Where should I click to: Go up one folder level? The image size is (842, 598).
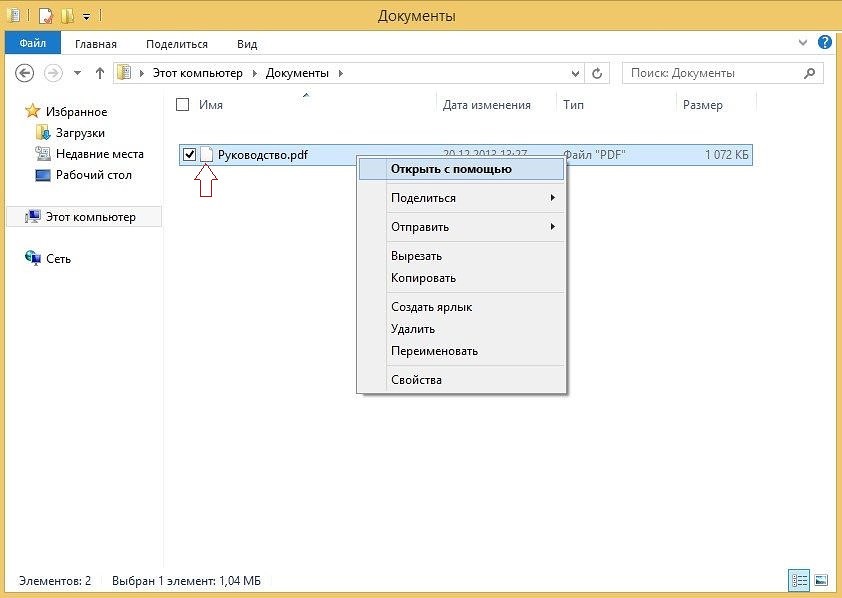pos(100,73)
